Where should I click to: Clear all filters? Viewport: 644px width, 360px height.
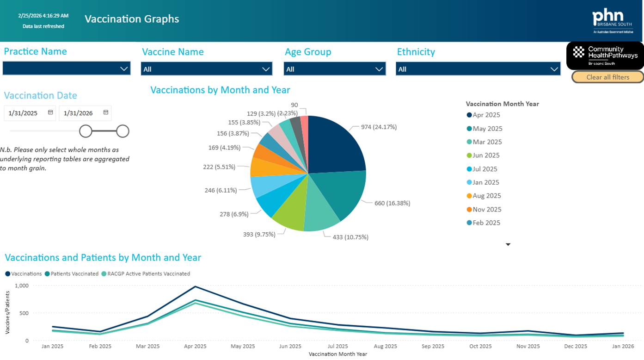[x=608, y=77]
